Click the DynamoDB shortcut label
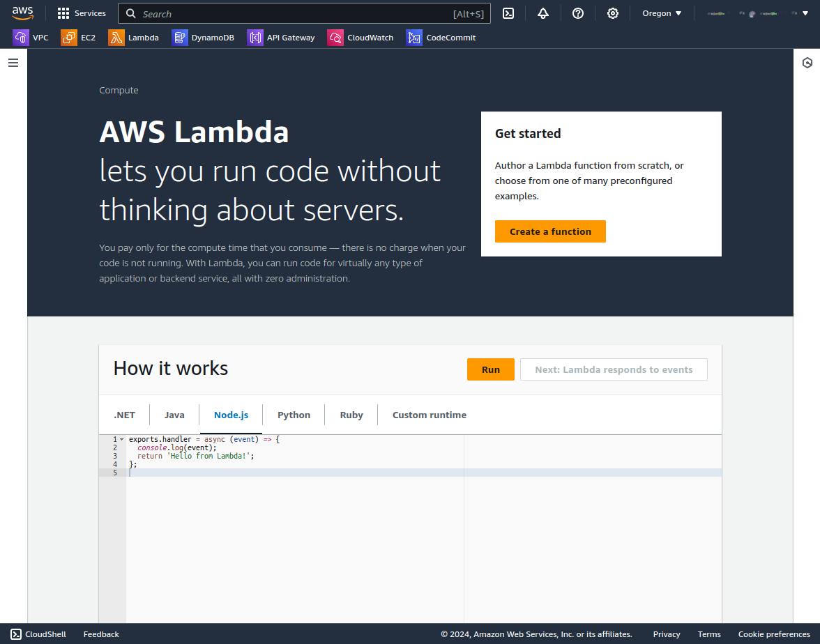This screenshot has height=644, width=820. coord(213,38)
